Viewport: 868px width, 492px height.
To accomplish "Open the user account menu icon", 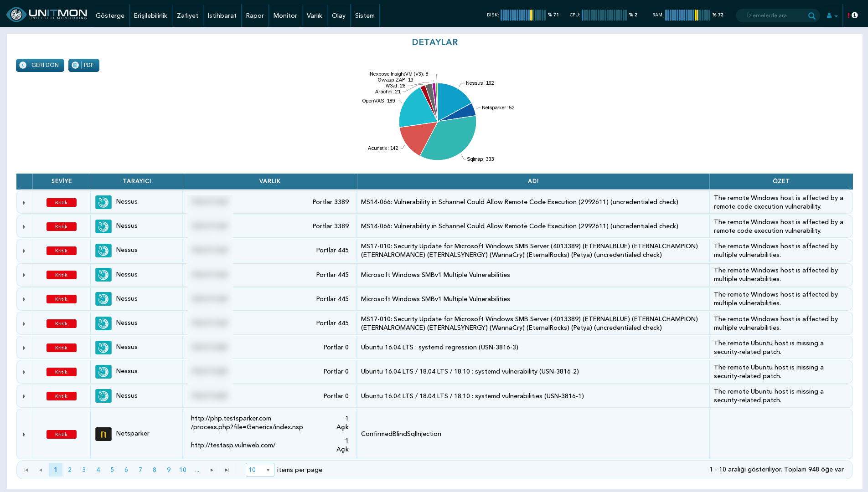I will tap(832, 15).
